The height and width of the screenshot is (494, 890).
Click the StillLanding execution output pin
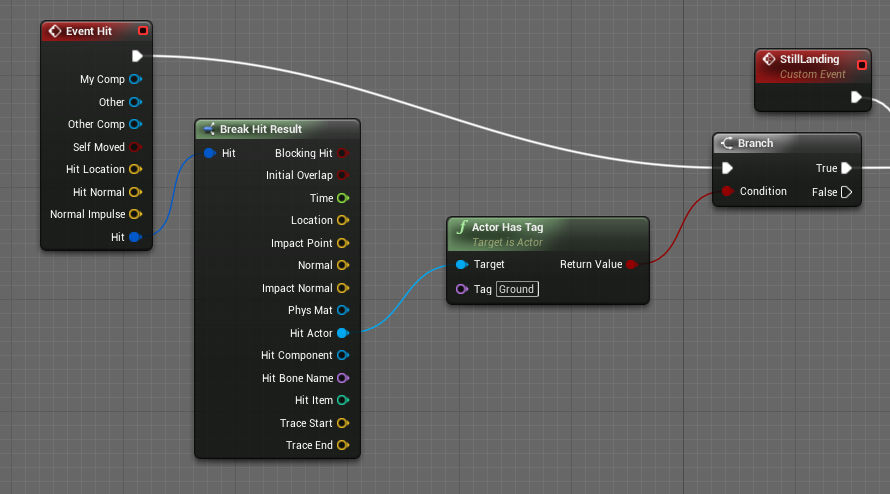[856, 97]
